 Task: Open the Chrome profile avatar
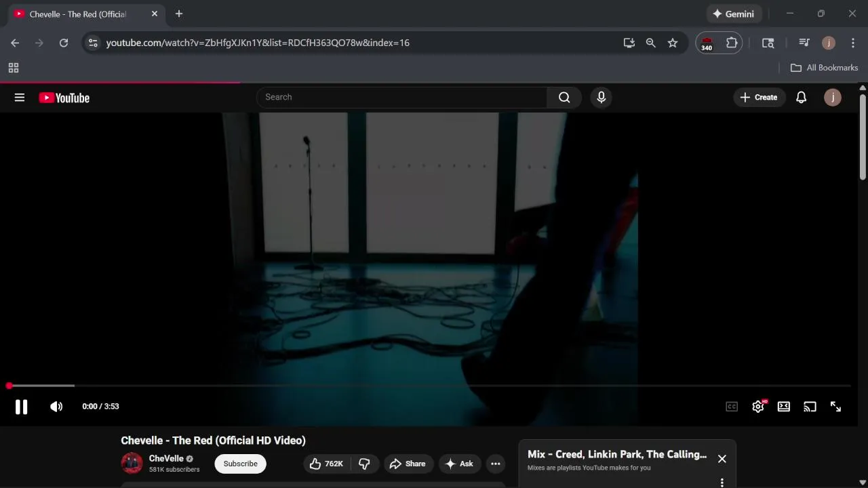click(x=829, y=43)
